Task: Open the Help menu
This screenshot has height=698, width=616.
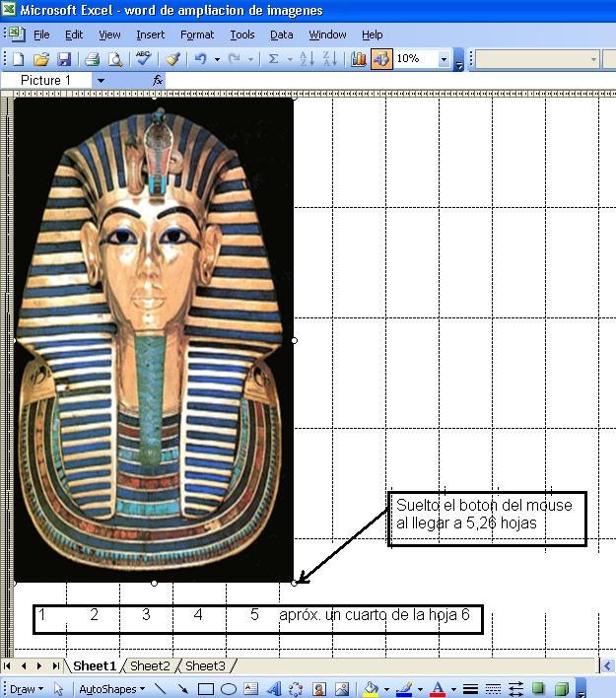Action: point(373,35)
